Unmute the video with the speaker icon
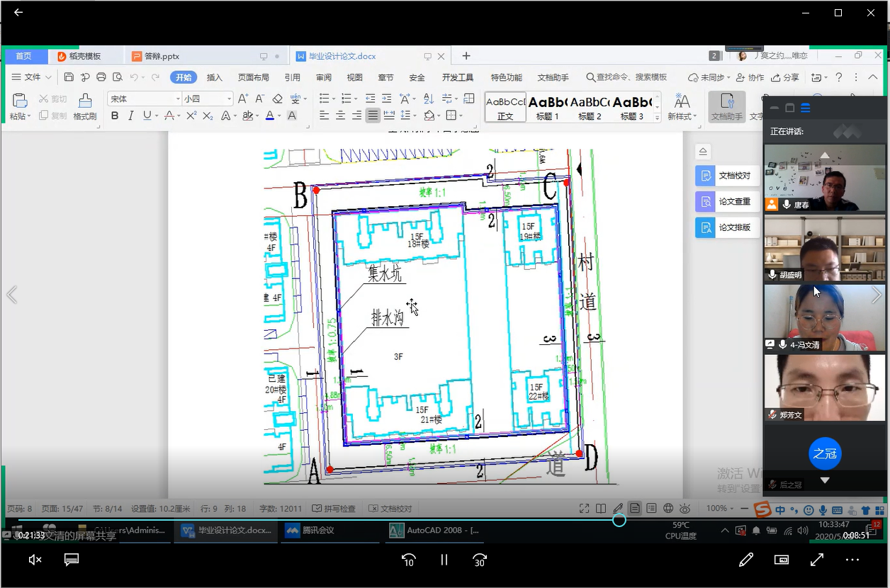 35,560
